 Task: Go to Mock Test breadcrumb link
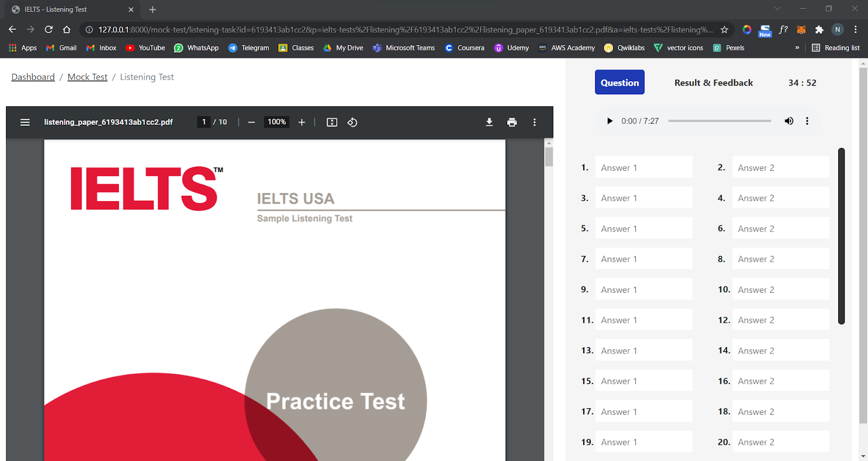87,77
